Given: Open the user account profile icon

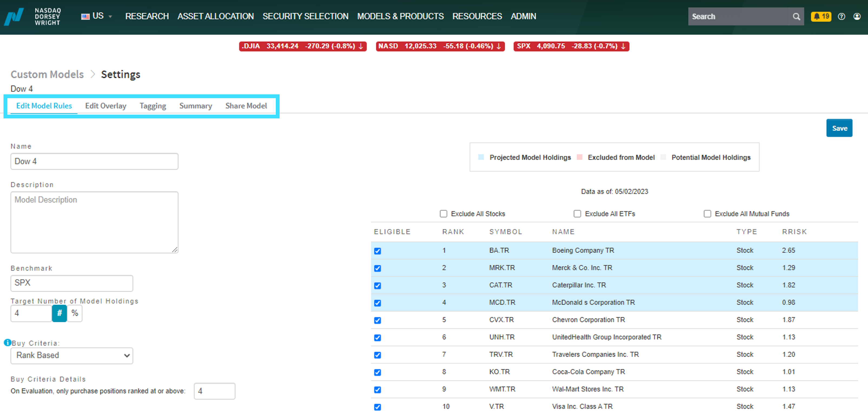Looking at the screenshot, I should click(x=857, y=16).
